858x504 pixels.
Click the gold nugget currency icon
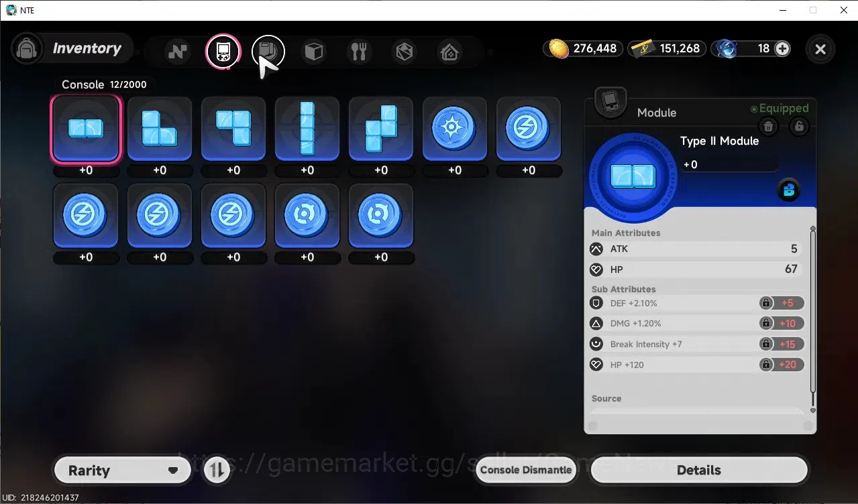click(x=559, y=48)
